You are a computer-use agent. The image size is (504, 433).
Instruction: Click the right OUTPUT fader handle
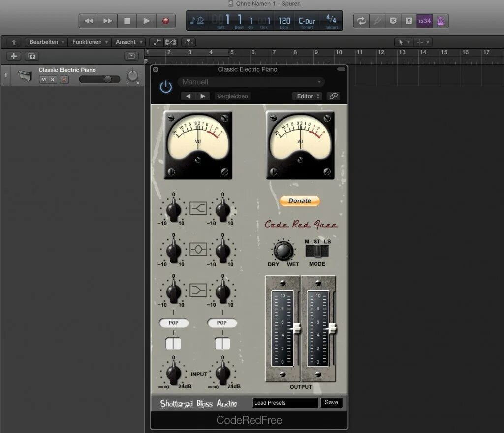coord(332,329)
